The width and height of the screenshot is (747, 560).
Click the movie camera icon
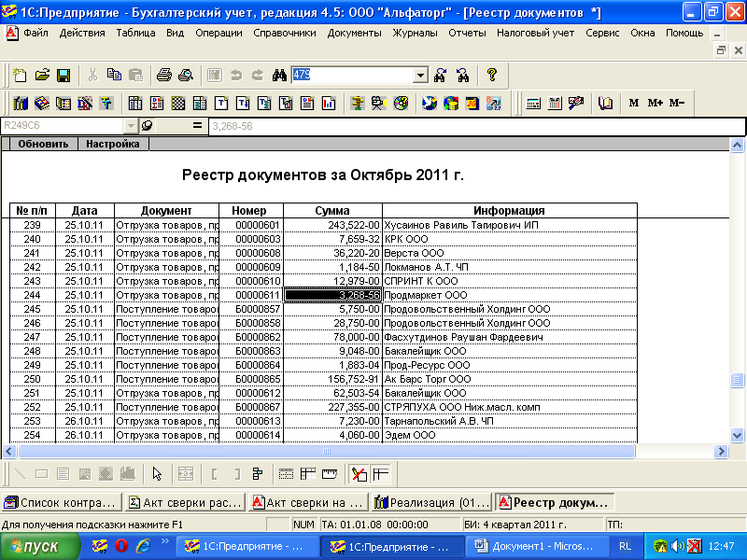pos(379,103)
